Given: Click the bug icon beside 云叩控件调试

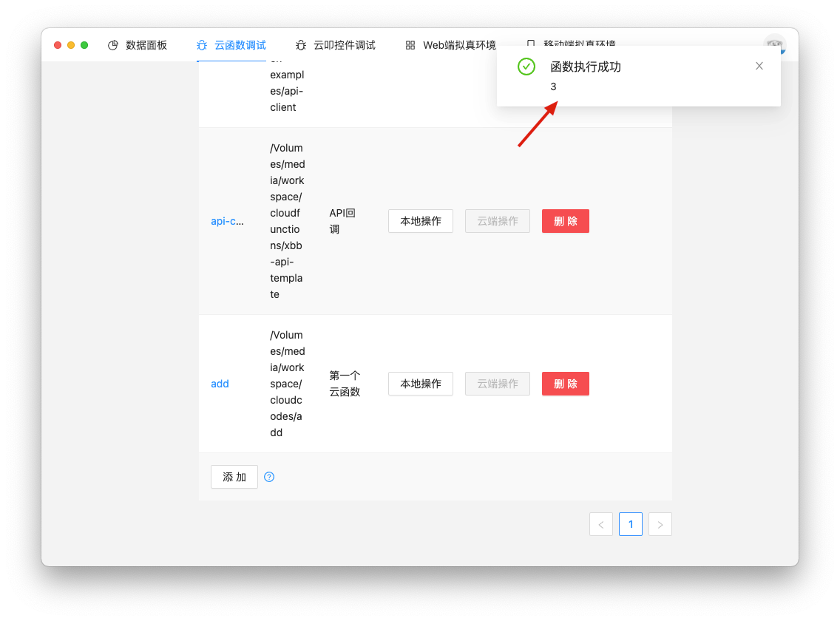Looking at the screenshot, I should [301, 45].
